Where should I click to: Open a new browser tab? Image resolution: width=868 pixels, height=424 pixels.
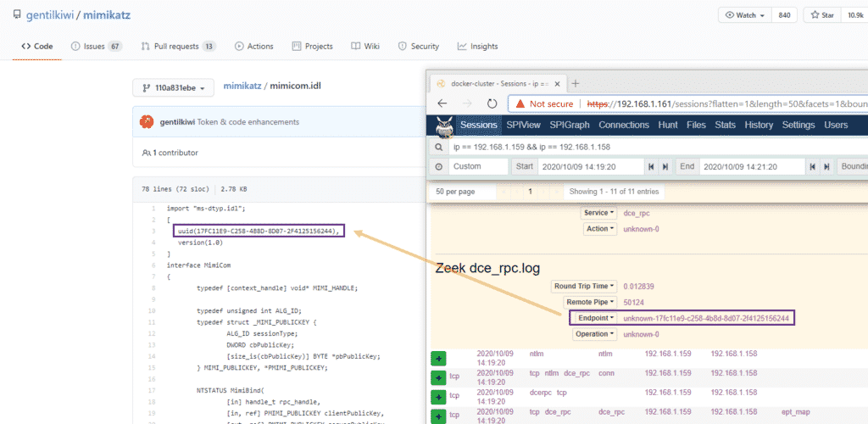576,83
